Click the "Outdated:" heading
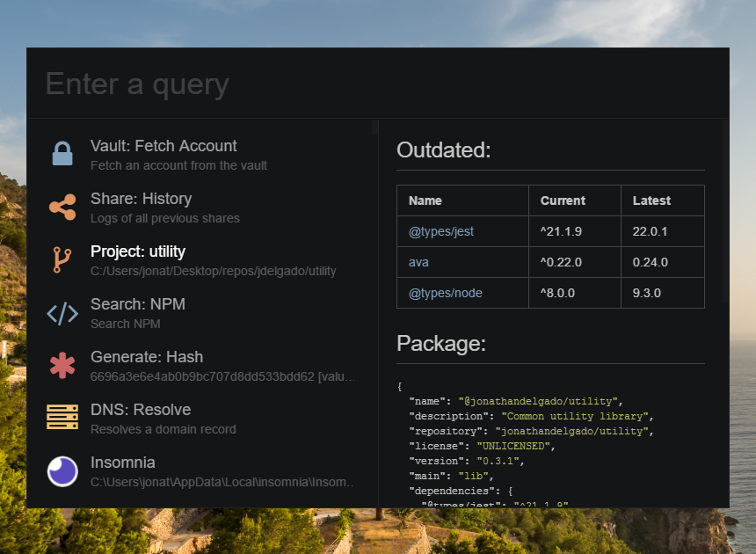This screenshot has height=554, width=756. (444, 150)
